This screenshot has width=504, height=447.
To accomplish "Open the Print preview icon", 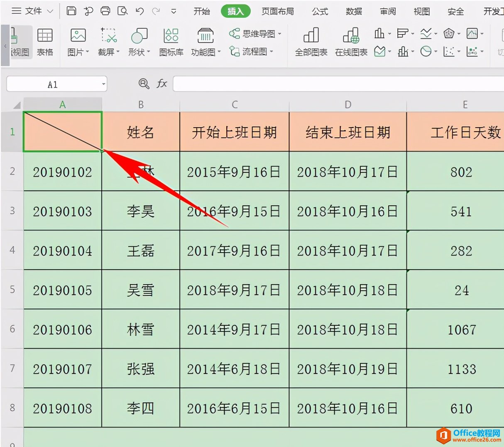I will tap(122, 11).
